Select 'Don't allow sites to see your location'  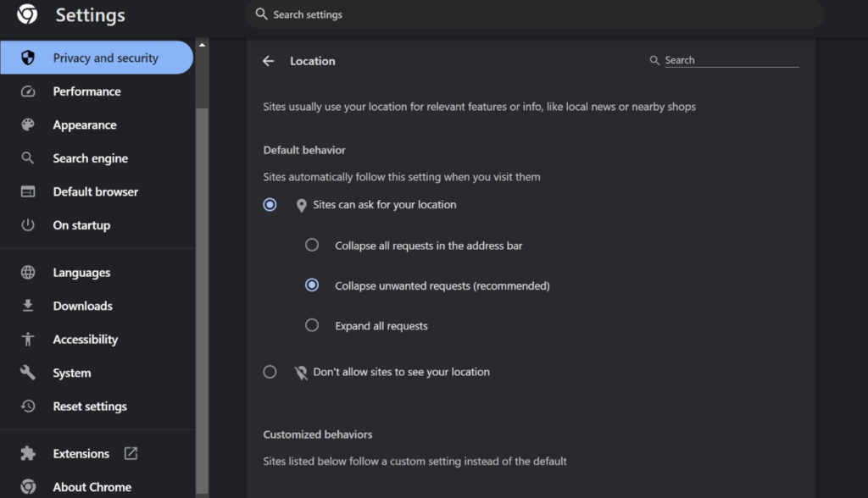pyautogui.click(x=270, y=371)
